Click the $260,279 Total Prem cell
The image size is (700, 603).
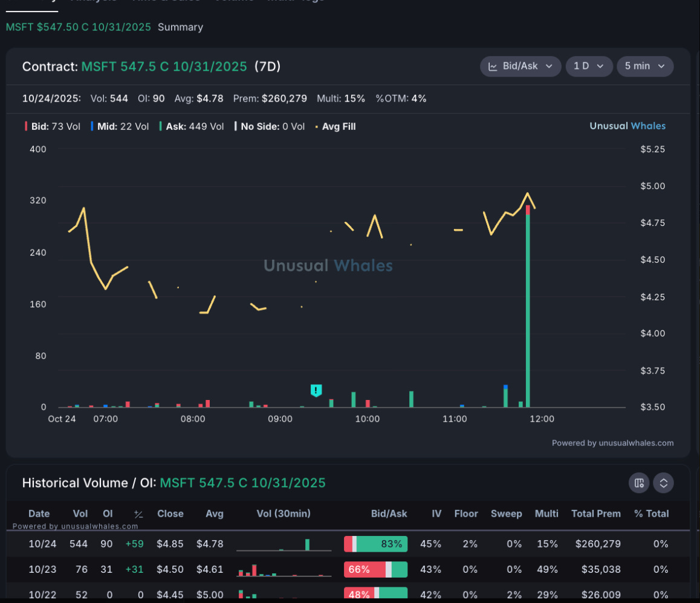(598, 544)
